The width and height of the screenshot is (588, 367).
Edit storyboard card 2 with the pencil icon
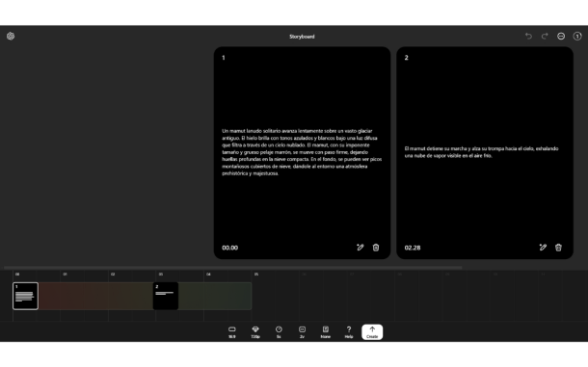pos(543,247)
